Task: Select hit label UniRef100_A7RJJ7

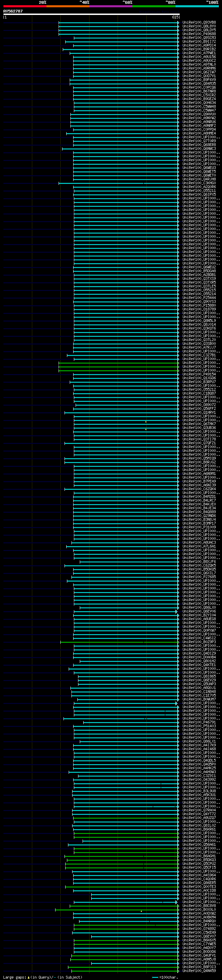Action: 199,347
